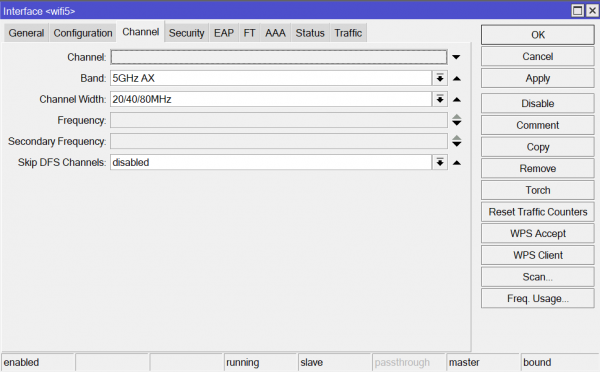Maximize the Interface wifi5 window
600x372 pixels.
(578, 10)
